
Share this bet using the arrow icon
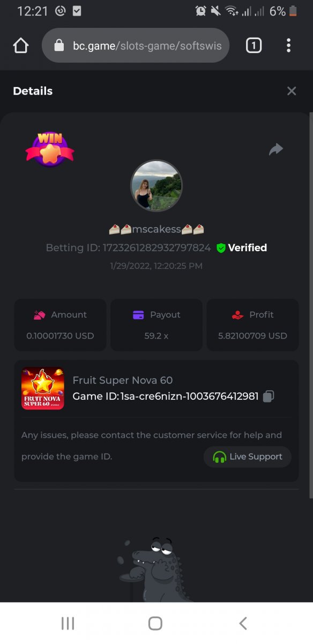pyautogui.click(x=276, y=149)
